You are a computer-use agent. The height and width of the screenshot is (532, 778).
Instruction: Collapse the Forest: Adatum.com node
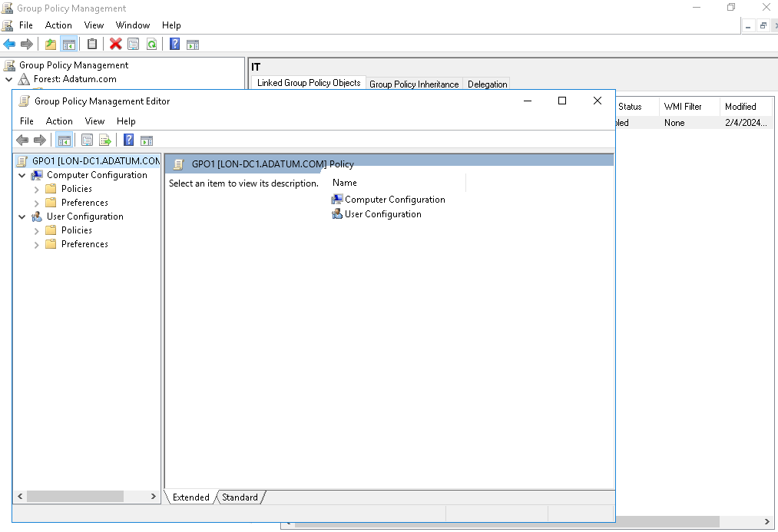(9, 79)
